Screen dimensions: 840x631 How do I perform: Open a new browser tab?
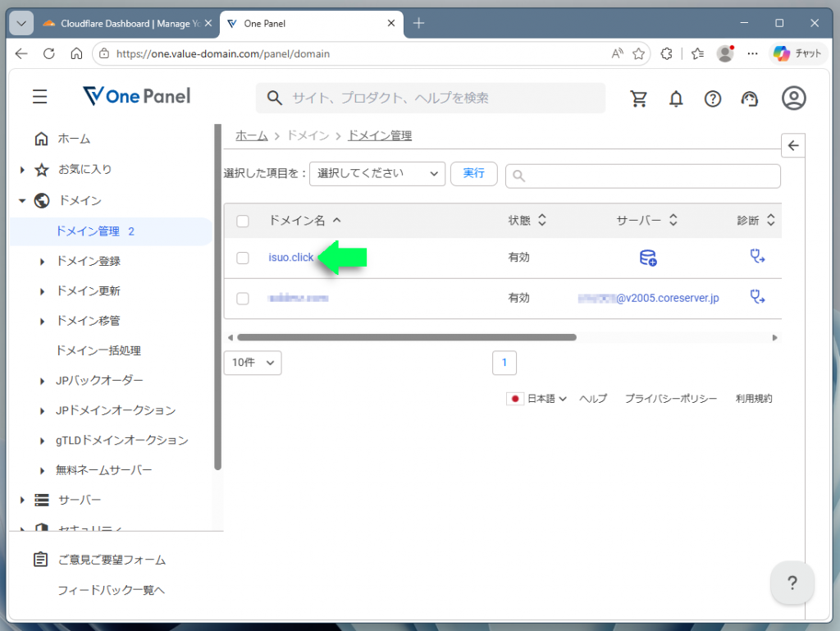tap(419, 23)
